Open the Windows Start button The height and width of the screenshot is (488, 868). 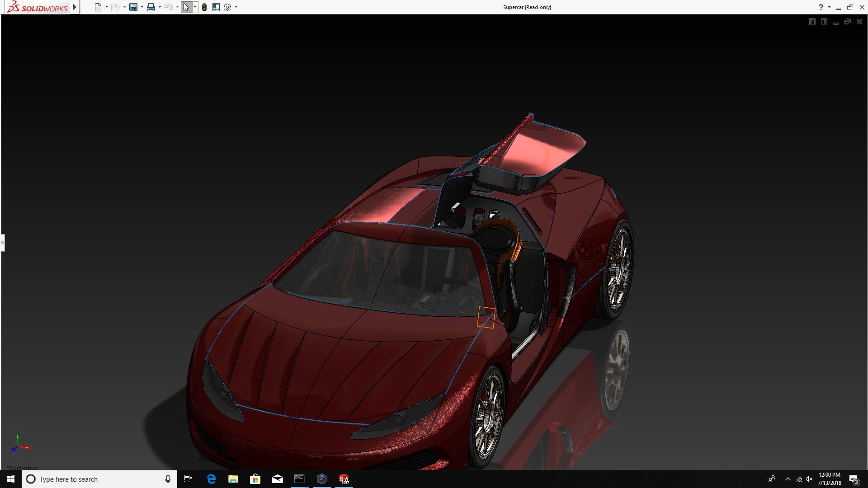(x=11, y=479)
